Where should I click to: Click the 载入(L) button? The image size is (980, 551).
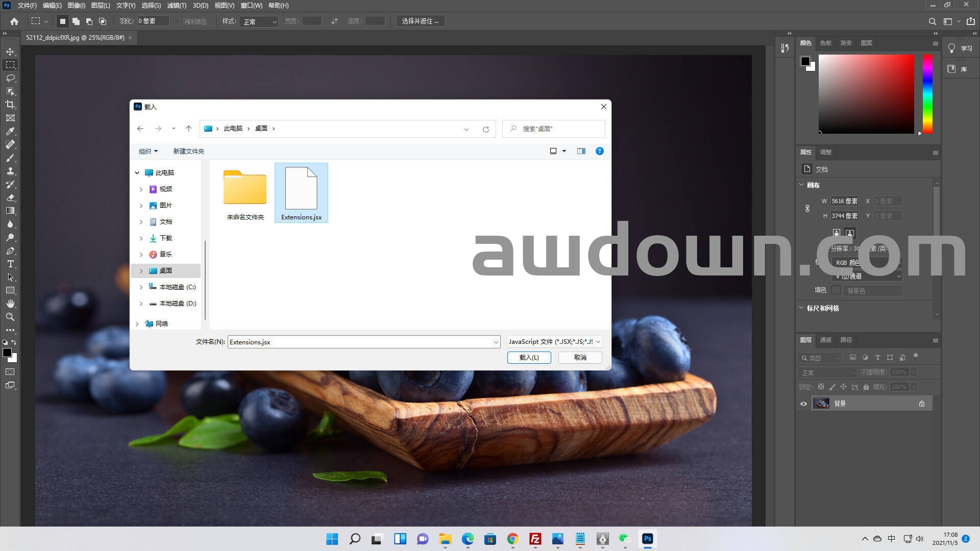(x=529, y=358)
